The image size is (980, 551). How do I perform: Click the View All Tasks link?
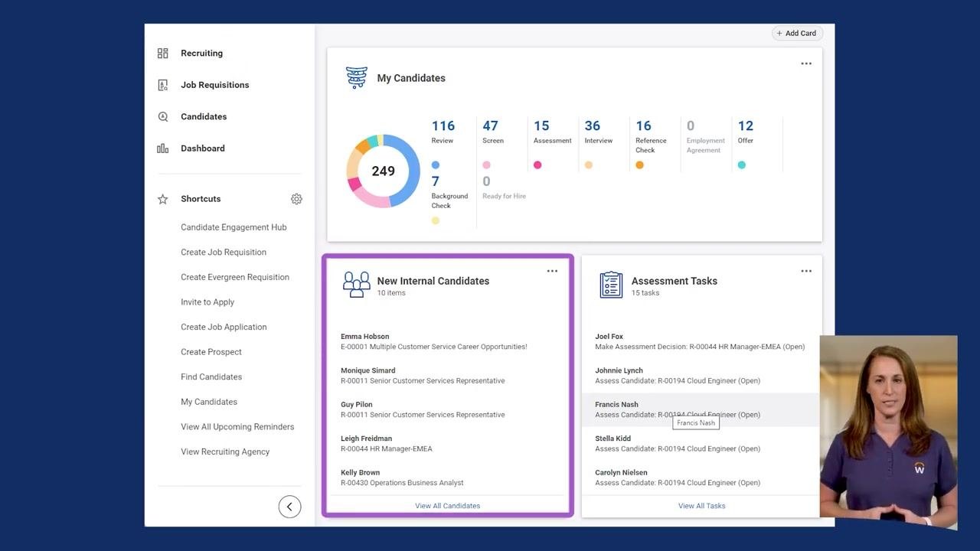(702, 506)
